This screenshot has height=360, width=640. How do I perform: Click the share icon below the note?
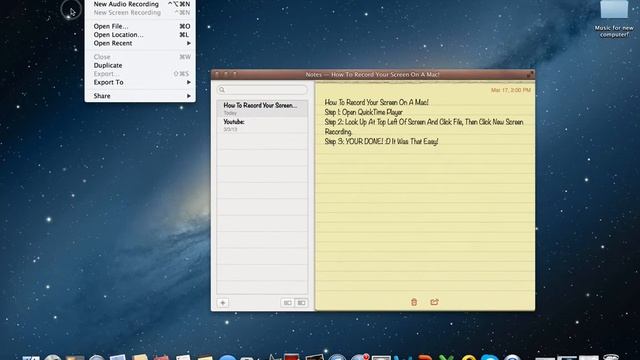pos(434,302)
